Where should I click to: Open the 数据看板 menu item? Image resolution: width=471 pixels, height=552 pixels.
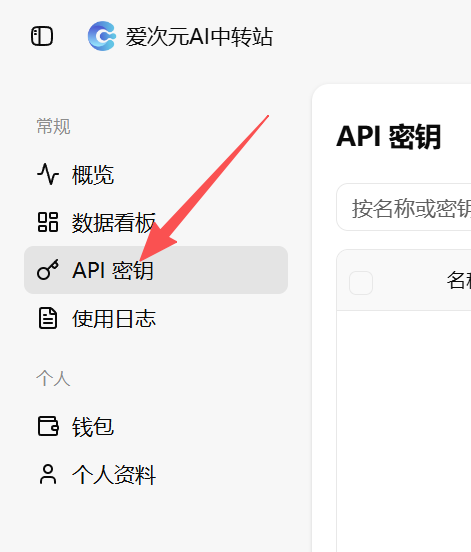click(x=156, y=222)
